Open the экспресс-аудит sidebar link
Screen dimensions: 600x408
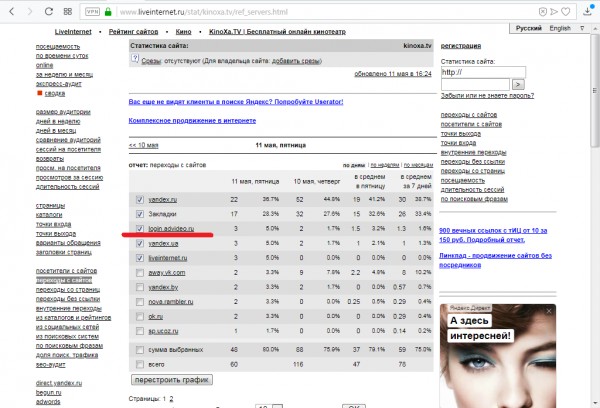click(59, 84)
